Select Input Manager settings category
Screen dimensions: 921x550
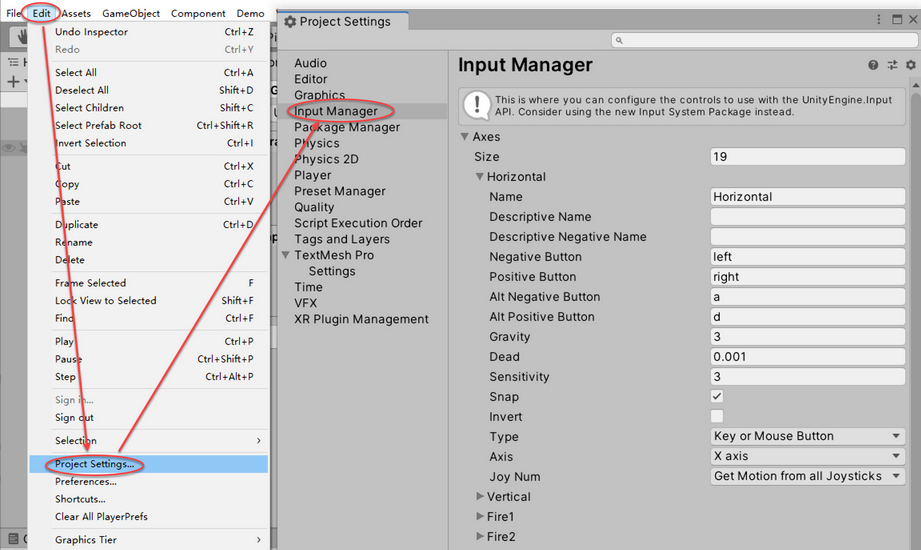pyautogui.click(x=335, y=111)
